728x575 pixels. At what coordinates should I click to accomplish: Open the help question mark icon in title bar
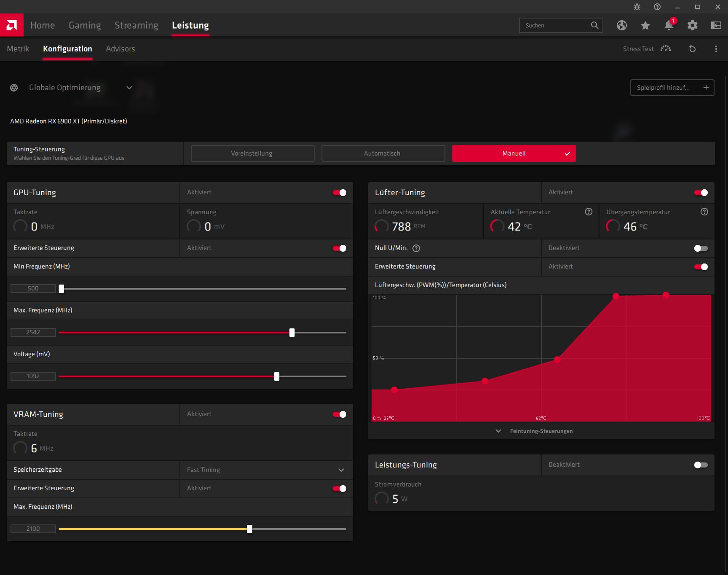(657, 7)
